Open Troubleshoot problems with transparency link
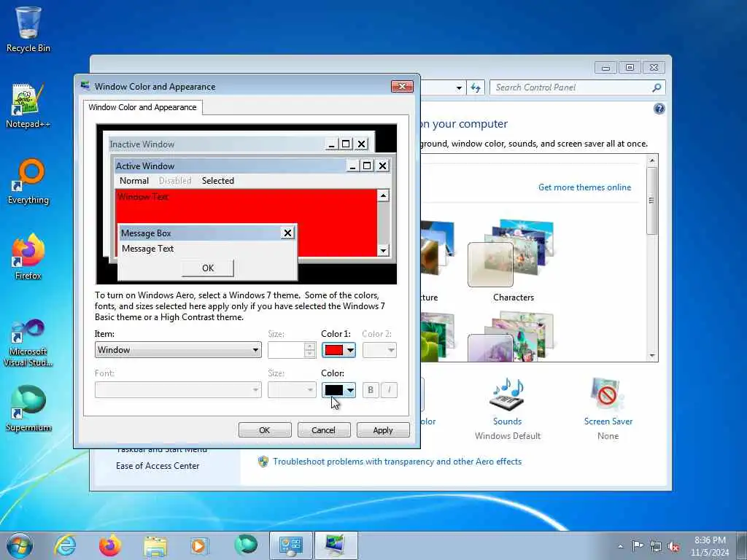 click(x=397, y=462)
